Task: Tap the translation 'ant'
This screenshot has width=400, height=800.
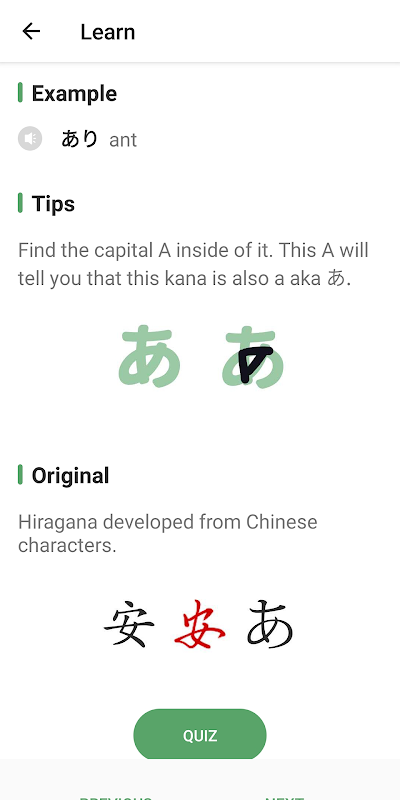Action: [123, 140]
